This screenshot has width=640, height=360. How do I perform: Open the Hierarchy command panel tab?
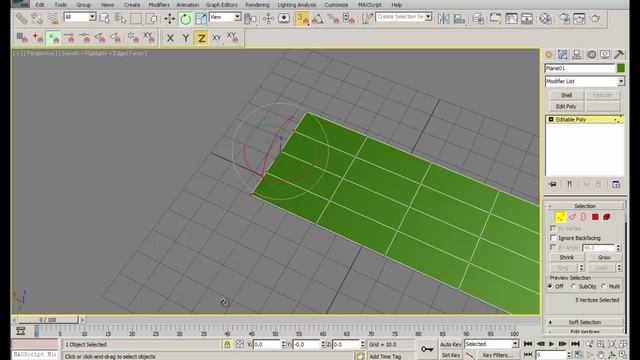point(577,54)
